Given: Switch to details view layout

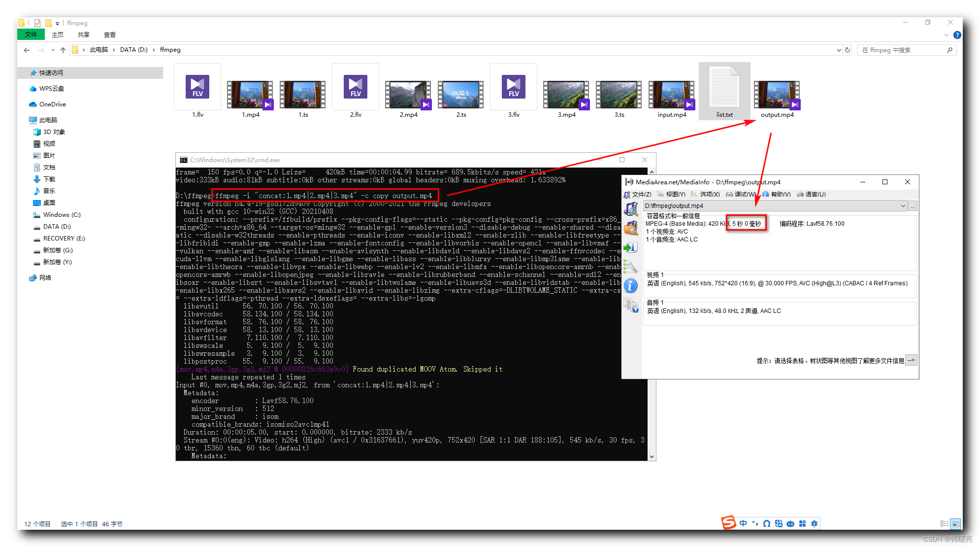Looking at the screenshot, I should click(944, 524).
